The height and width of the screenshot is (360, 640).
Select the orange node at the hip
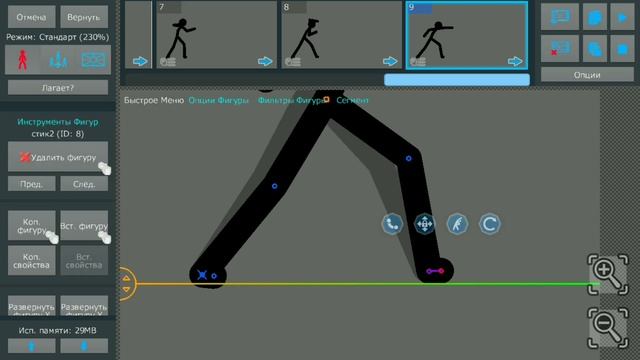coord(326,99)
